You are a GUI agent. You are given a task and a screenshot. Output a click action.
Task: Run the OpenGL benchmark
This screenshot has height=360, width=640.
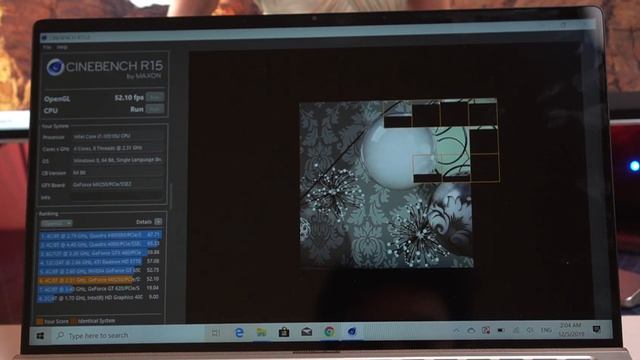155,97
